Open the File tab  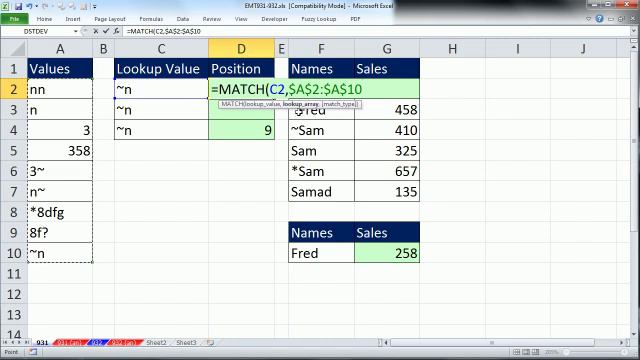[x=14, y=19]
